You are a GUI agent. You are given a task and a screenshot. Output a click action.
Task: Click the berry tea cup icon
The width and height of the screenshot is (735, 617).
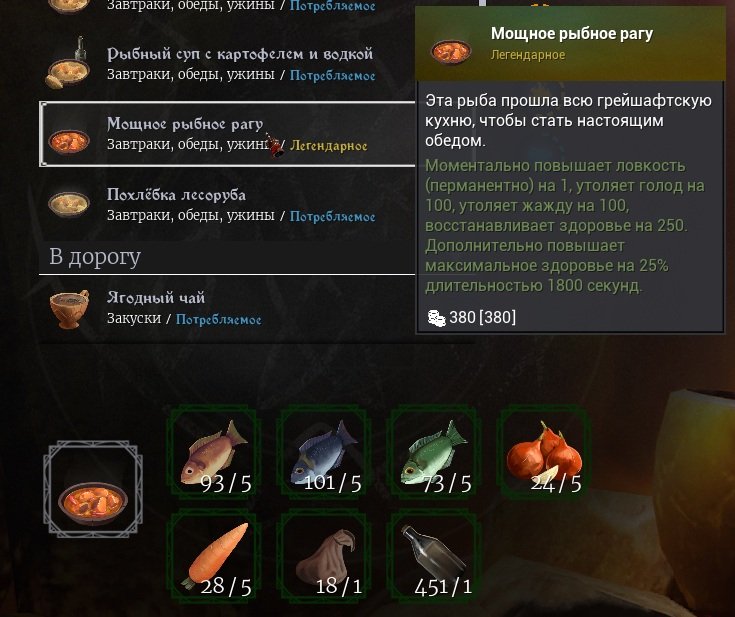[69, 308]
